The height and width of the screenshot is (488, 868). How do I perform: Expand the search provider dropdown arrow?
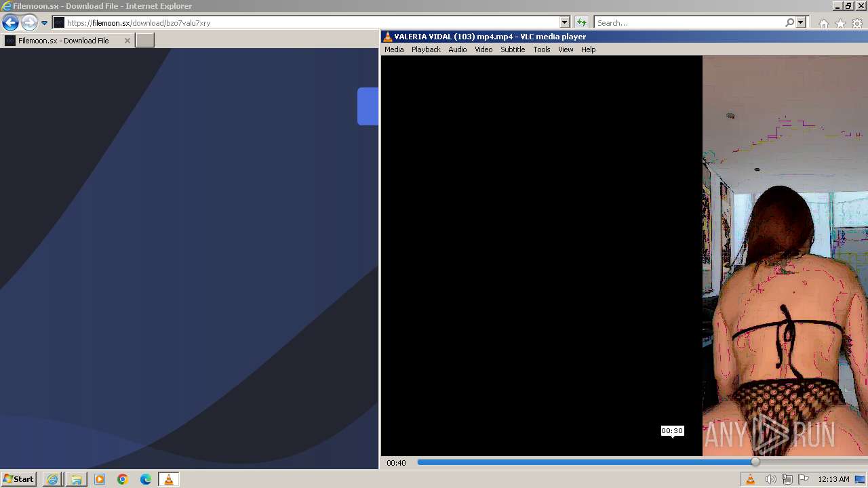(x=800, y=22)
